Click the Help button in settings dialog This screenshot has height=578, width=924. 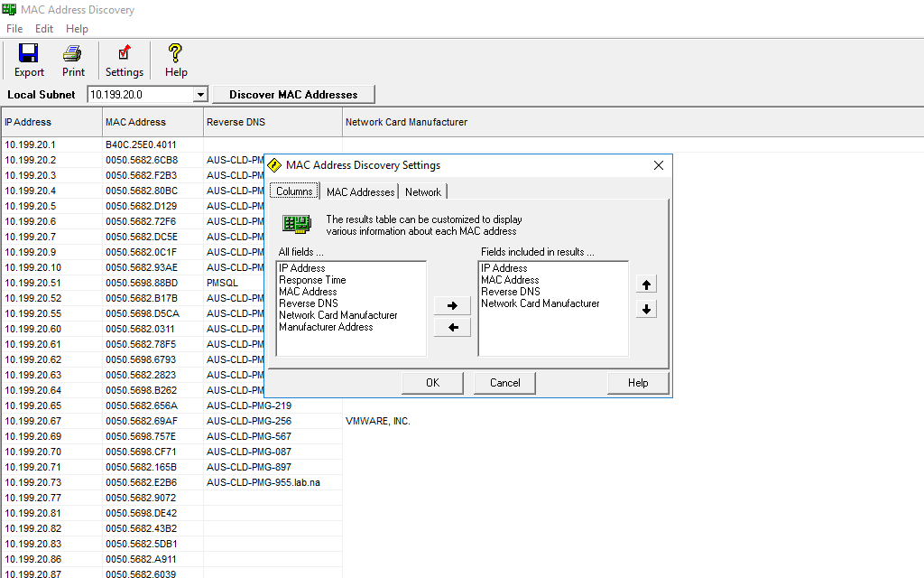pyautogui.click(x=638, y=383)
